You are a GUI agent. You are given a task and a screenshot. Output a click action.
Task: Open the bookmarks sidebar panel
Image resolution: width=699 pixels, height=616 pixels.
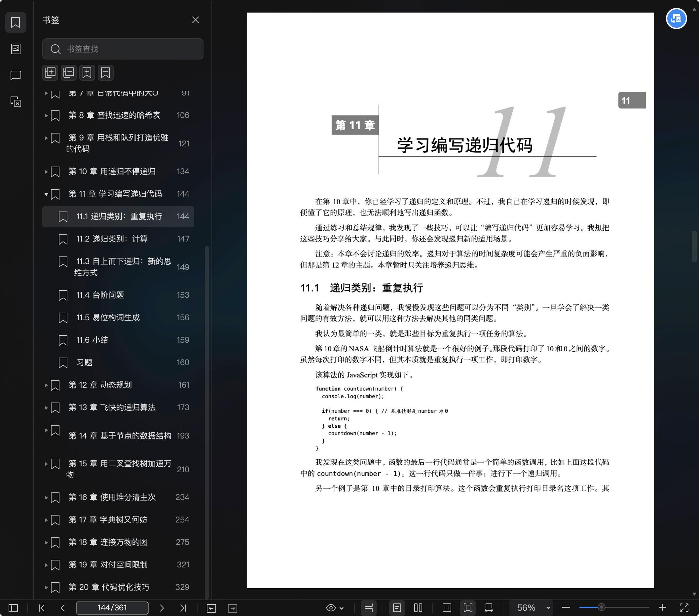coord(16,22)
